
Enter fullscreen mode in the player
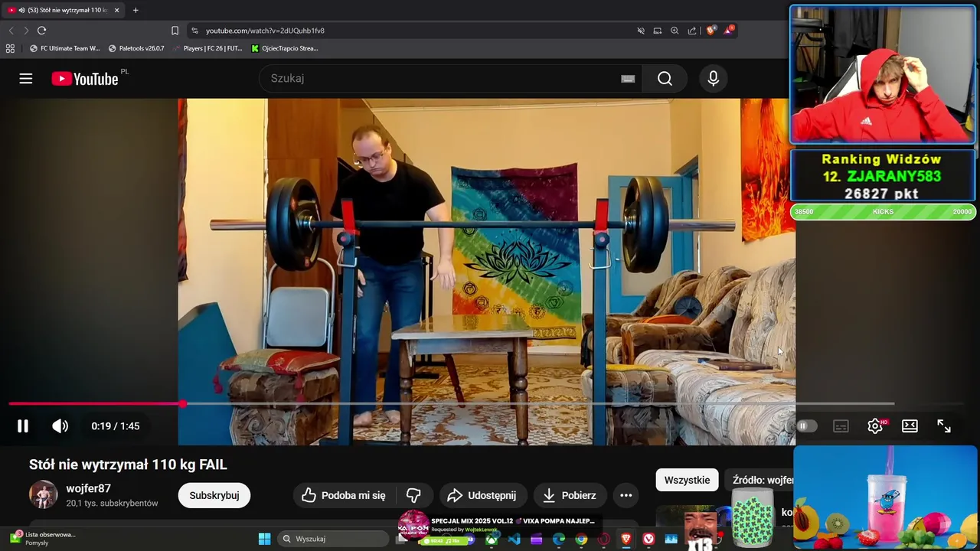[x=944, y=426]
